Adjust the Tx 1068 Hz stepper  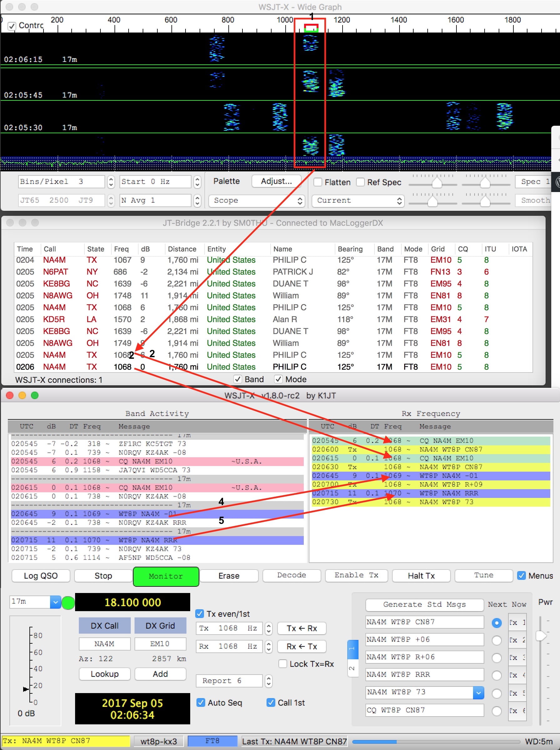click(x=268, y=628)
